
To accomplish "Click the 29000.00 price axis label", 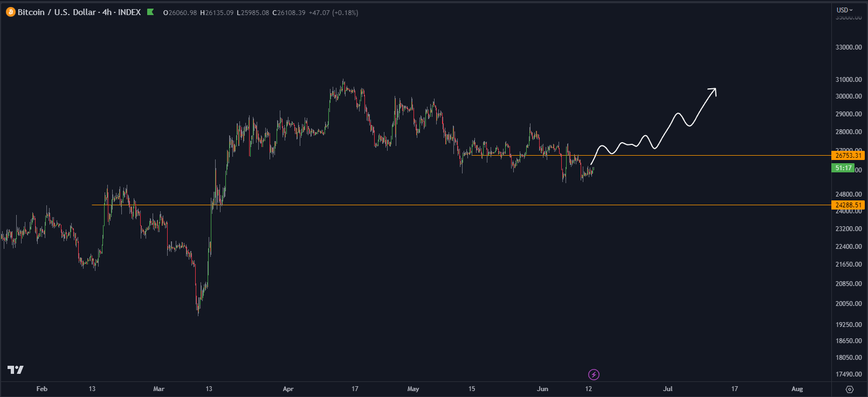I will tap(849, 114).
